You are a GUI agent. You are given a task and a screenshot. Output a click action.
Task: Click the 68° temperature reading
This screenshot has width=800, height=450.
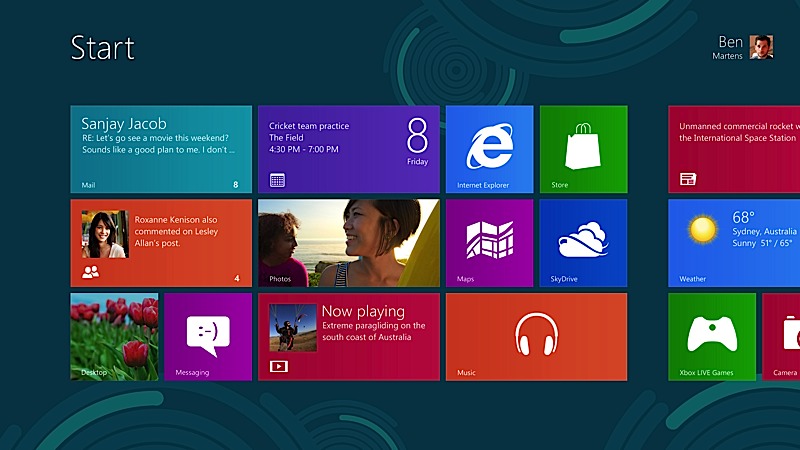743,217
